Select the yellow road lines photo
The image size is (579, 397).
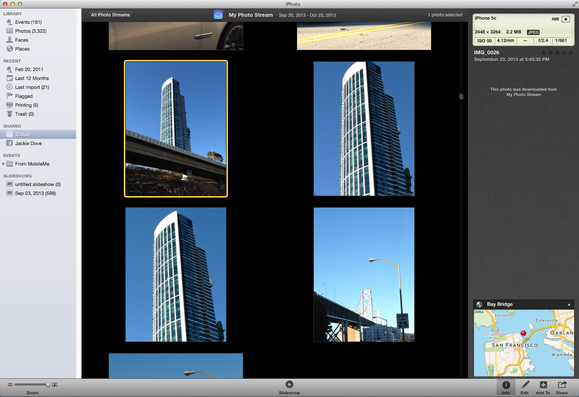coord(364,36)
